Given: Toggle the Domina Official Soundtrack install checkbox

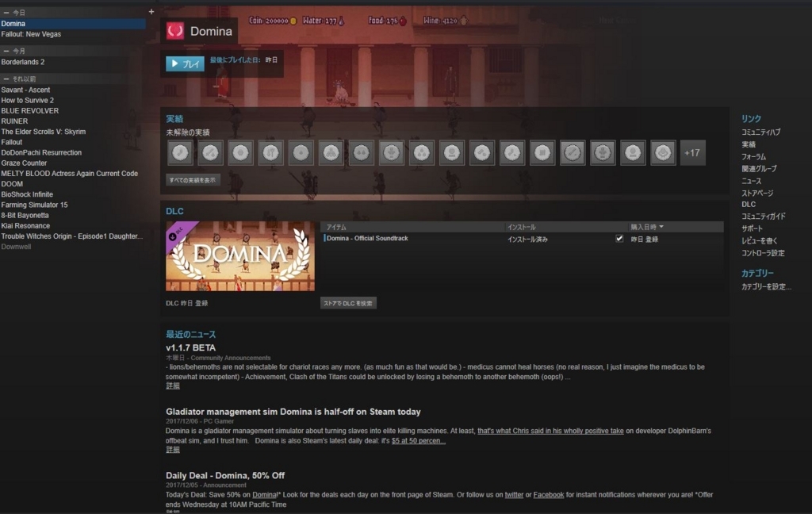Looking at the screenshot, I should click(619, 238).
